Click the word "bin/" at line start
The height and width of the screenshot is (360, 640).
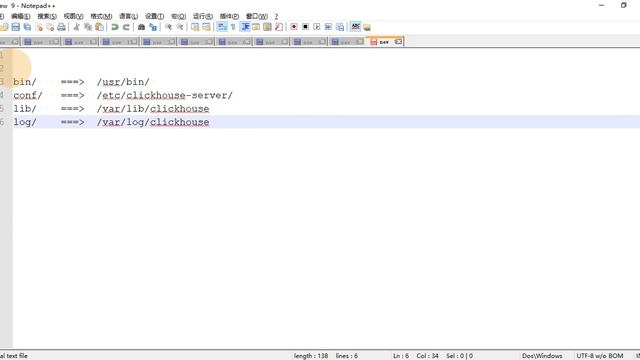25,82
